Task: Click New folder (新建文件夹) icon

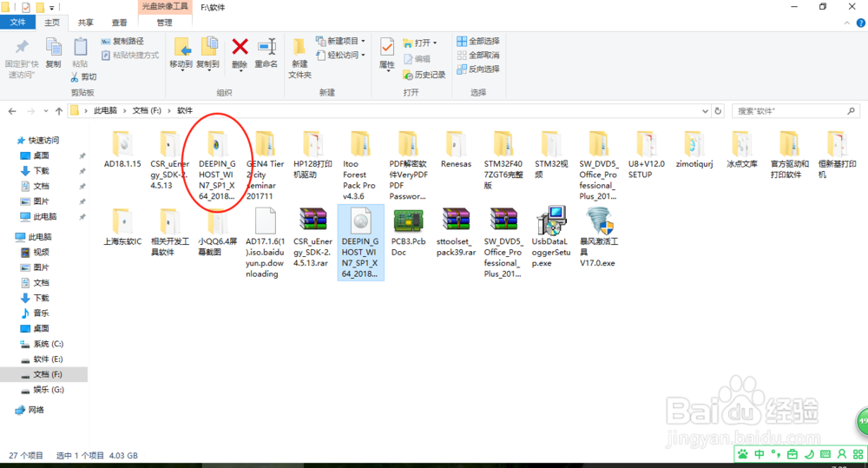Action: coord(299,48)
